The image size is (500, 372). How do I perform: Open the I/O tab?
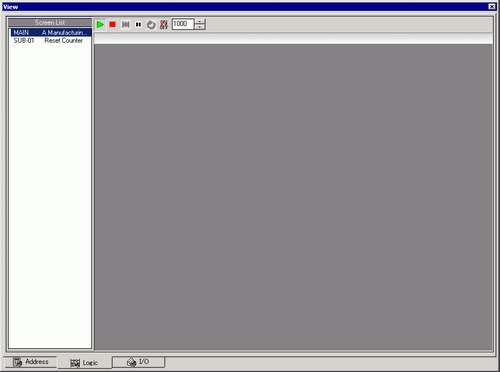click(x=138, y=362)
